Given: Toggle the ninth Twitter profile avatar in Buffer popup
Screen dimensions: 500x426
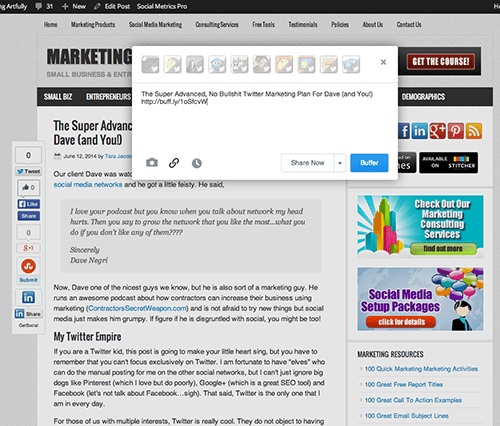Looking at the screenshot, I should (329, 64).
